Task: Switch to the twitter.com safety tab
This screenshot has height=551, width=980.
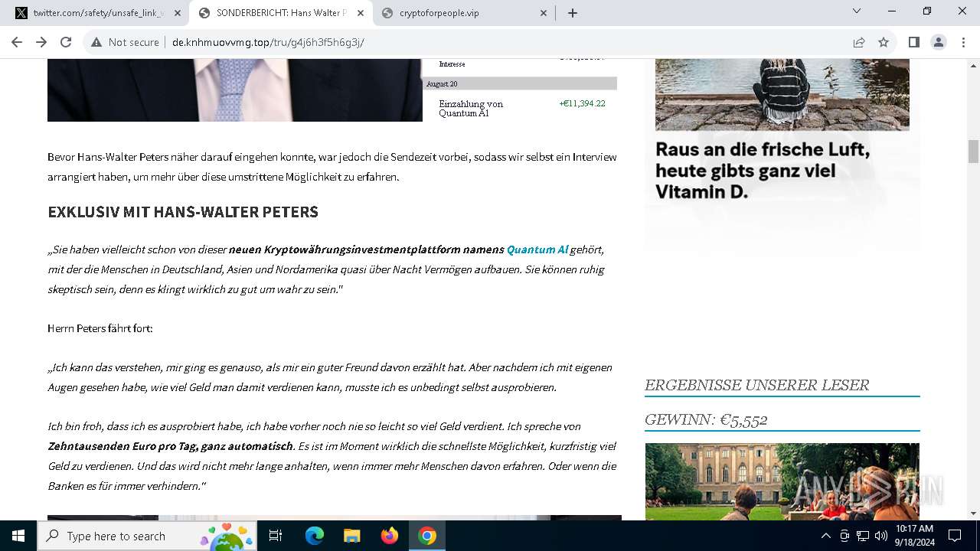Action: click(x=98, y=12)
